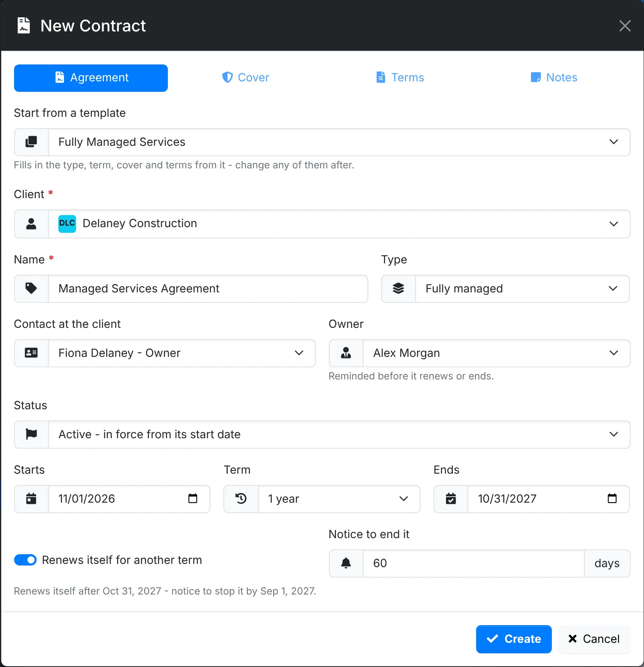Click the Create button
Screen dimensions: 644x667
tap(514, 639)
